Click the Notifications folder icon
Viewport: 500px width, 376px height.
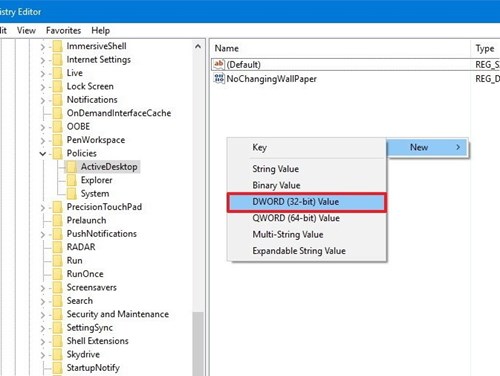tap(58, 100)
